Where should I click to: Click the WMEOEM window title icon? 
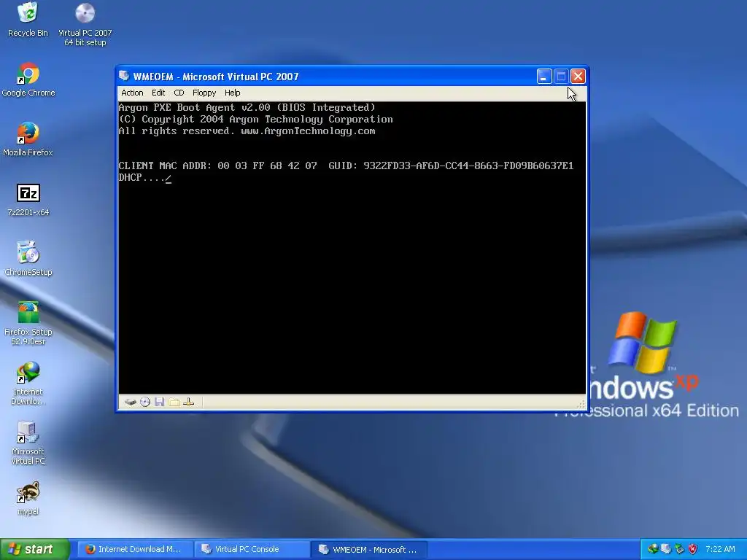pyautogui.click(x=124, y=76)
